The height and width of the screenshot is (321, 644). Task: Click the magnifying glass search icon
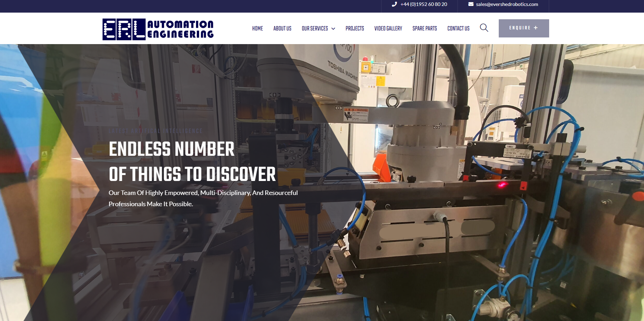[484, 28]
